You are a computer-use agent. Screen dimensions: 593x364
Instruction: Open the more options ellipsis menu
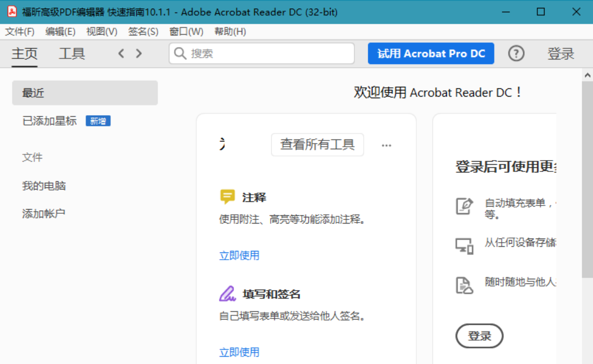click(x=386, y=145)
